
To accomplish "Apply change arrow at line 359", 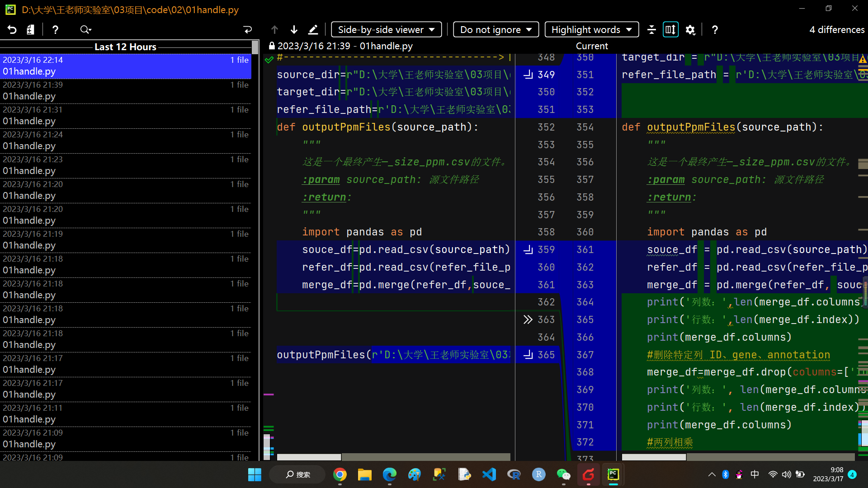I will click(x=528, y=249).
